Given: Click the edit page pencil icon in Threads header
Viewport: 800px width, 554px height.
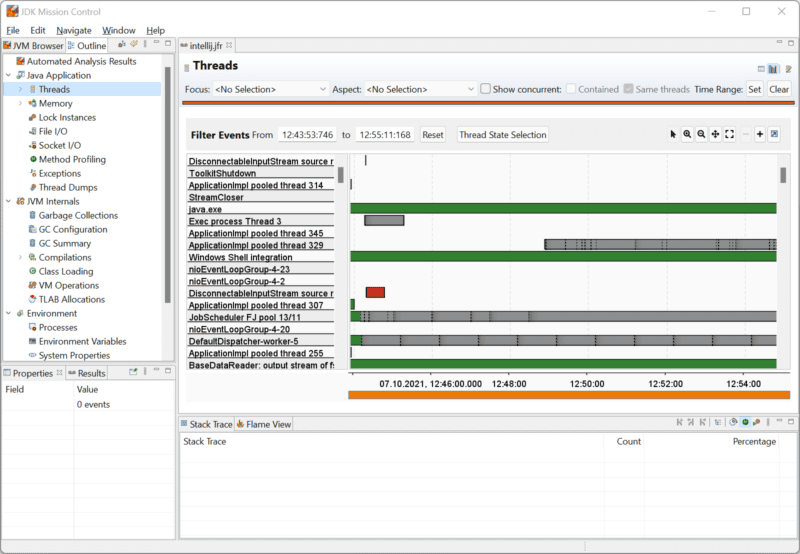Looking at the screenshot, I should [x=788, y=69].
